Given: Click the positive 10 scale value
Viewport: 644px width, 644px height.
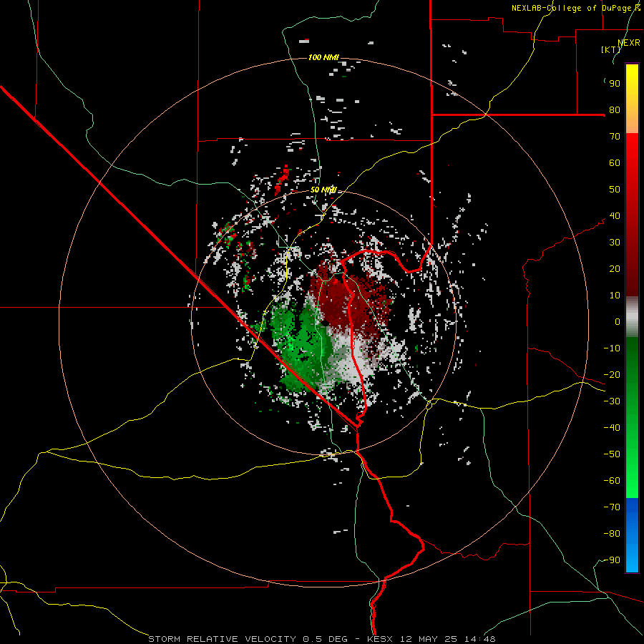Looking at the screenshot, I should [615, 296].
